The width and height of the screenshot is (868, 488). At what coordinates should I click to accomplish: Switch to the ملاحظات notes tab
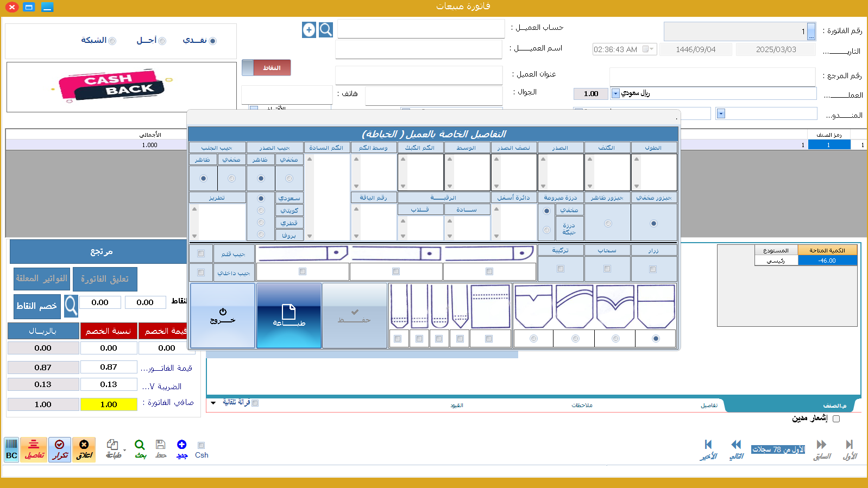coord(582,405)
